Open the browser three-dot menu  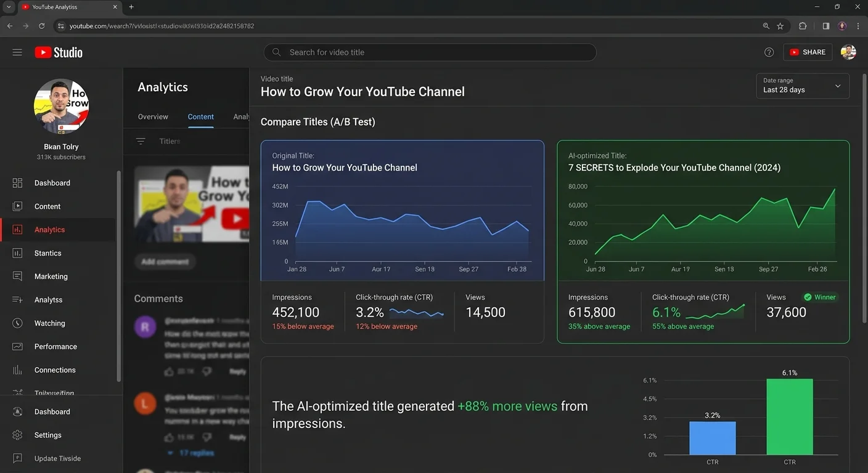[858, 26]
